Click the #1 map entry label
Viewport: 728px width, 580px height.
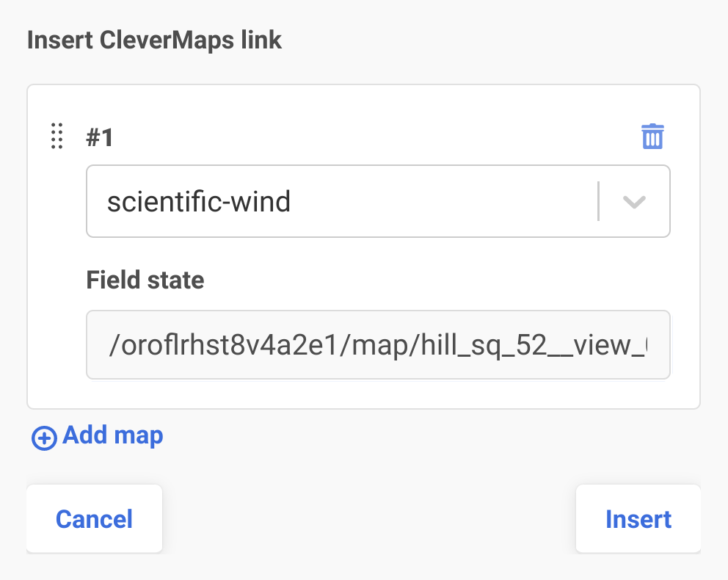coord(100,137)
